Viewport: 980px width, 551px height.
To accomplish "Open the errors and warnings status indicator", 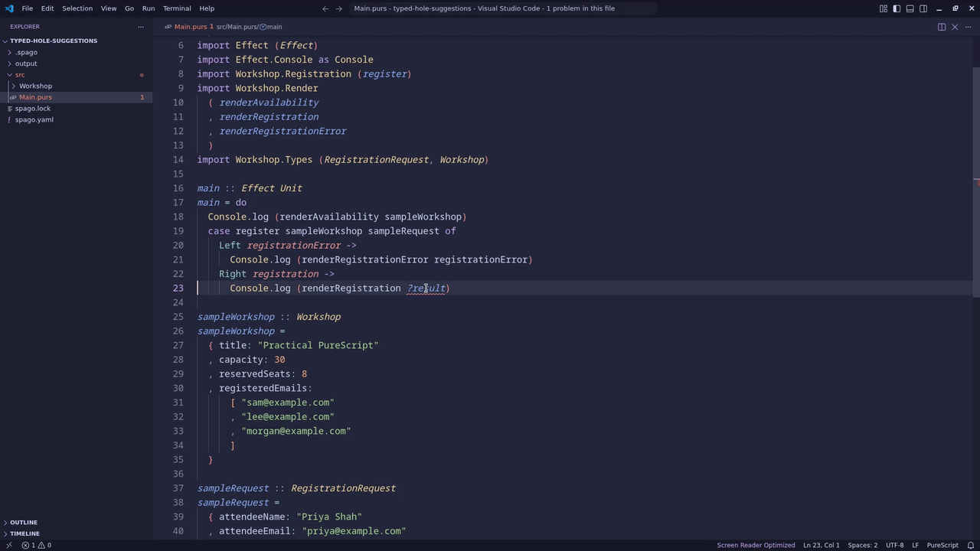I will pyautogui.click(x=36, y=545).
